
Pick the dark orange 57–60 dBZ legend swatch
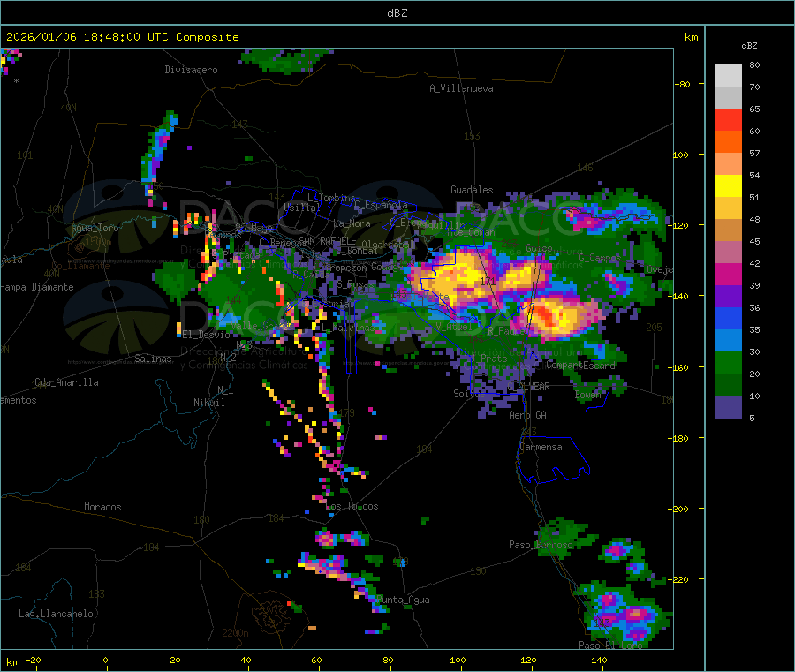pos(728,142)
